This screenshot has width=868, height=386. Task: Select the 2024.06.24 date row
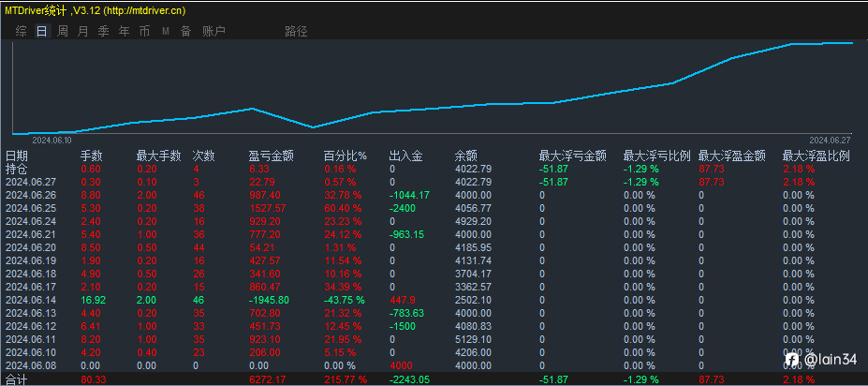coord(29,221)
